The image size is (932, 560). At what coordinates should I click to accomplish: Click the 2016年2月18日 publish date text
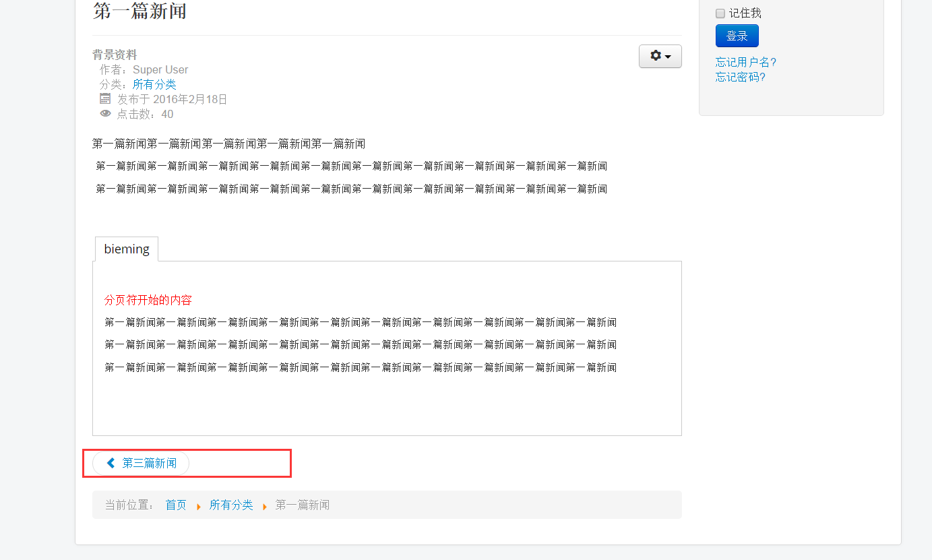click(190, 99)
